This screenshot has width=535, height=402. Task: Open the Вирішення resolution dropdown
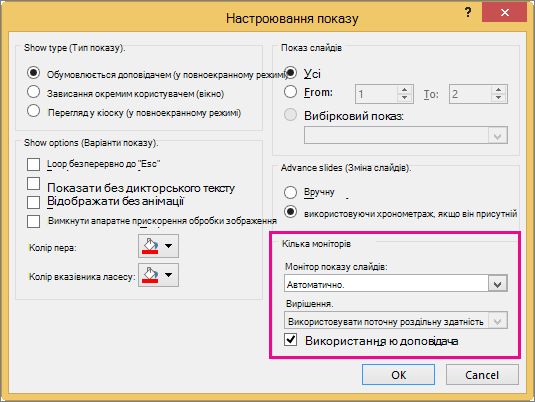click(x=497, y=321)
